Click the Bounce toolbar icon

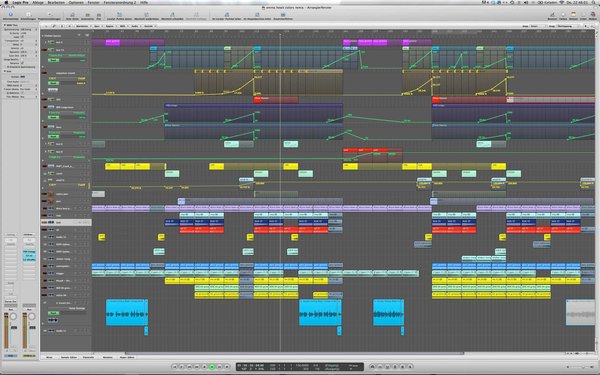[x=552, y=16]
